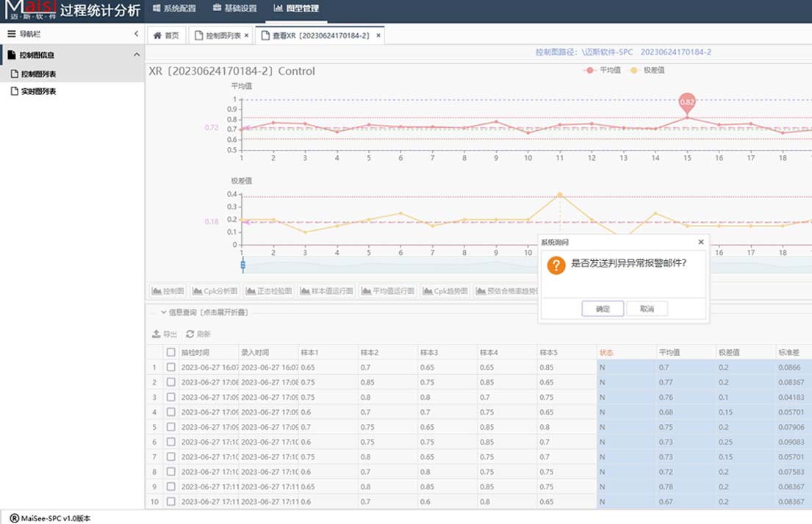Open the Cpk分析图 chart view
This screenshot has height=524, width=812.
[x=215, y=291]
